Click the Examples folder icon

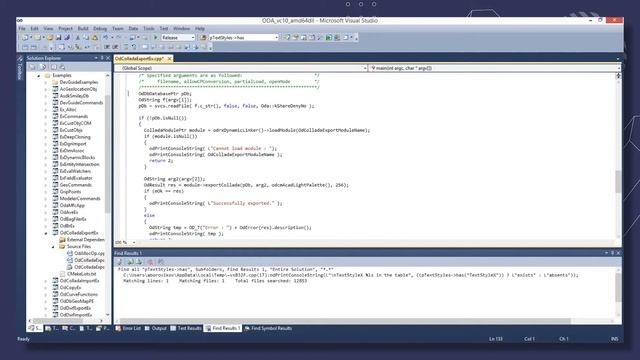tap(47, 76)
